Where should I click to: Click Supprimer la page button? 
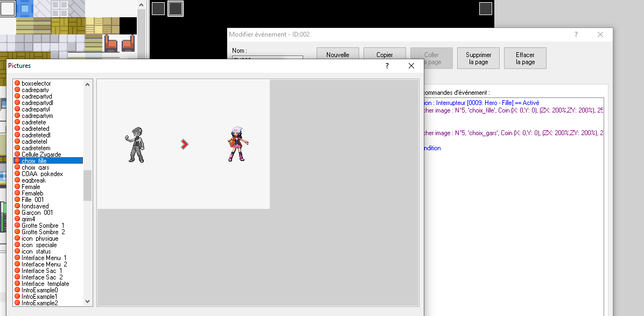point(479,58)
